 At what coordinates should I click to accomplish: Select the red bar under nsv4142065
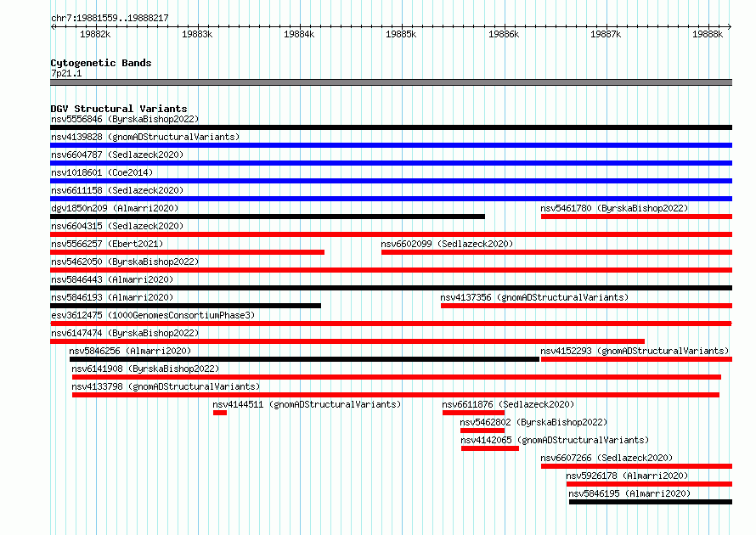490,448
